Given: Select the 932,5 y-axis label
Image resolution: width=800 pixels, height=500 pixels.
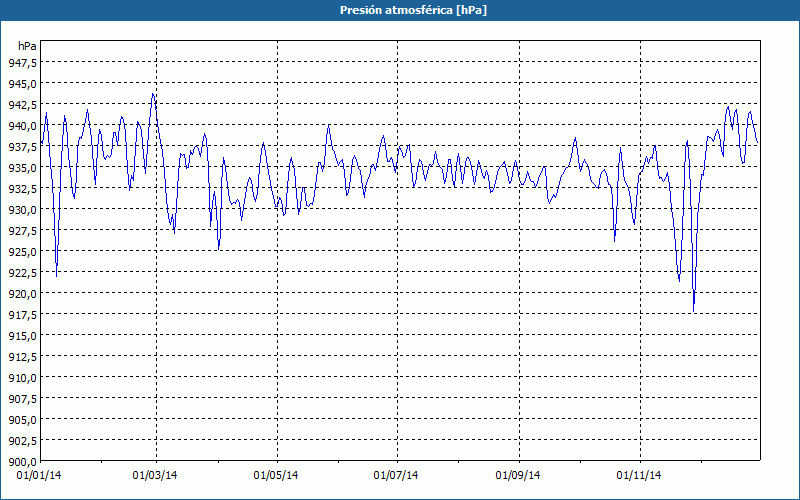Looking at the screenshot, I should click(22, 188).
